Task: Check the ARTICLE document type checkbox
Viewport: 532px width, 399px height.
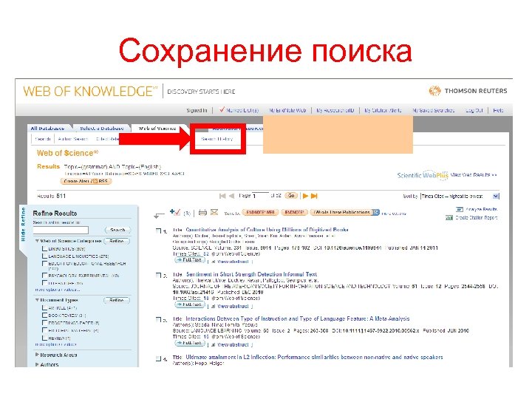Action: click(44, 307)
